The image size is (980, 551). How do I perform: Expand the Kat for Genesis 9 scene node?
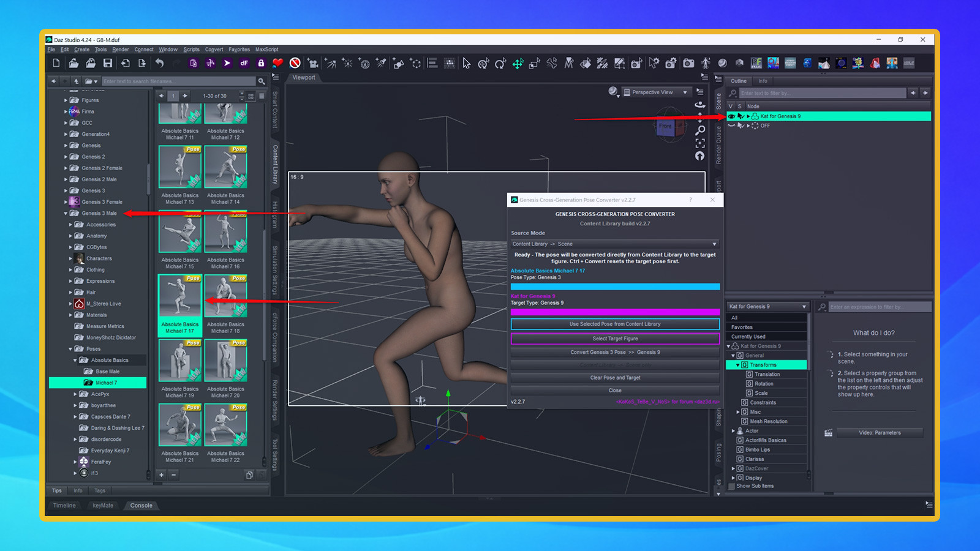point(748,116)
